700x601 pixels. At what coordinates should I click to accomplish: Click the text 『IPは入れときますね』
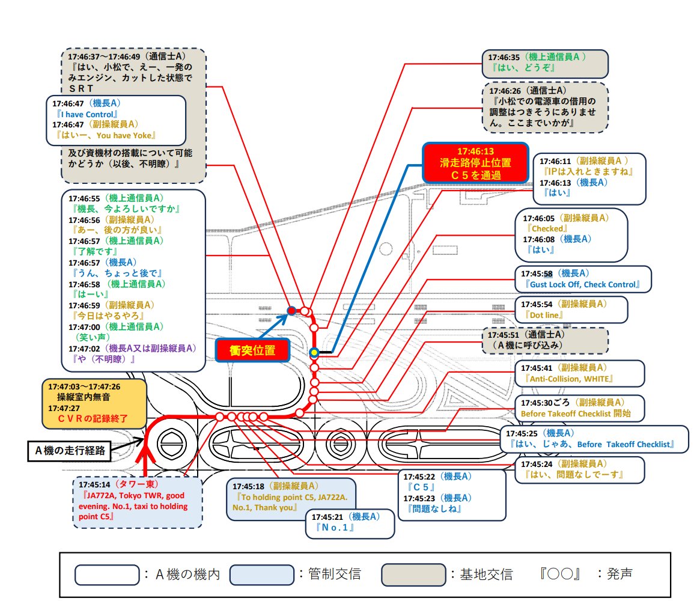tap(588, 171)
